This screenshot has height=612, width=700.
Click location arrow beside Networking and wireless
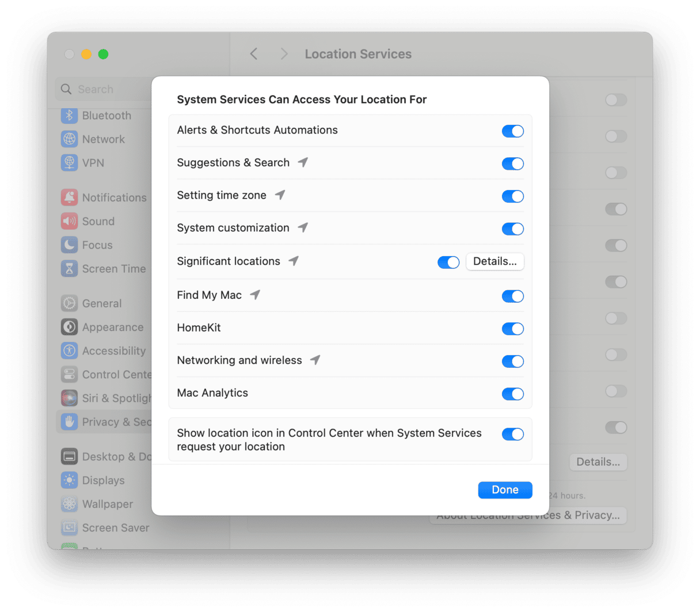(x=315, y=360)
